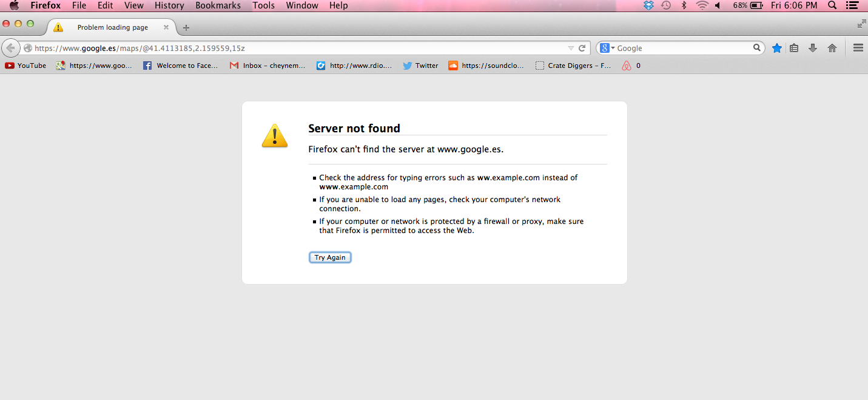
Task: Open the Help menu
Action: click(x=338, y=5)
